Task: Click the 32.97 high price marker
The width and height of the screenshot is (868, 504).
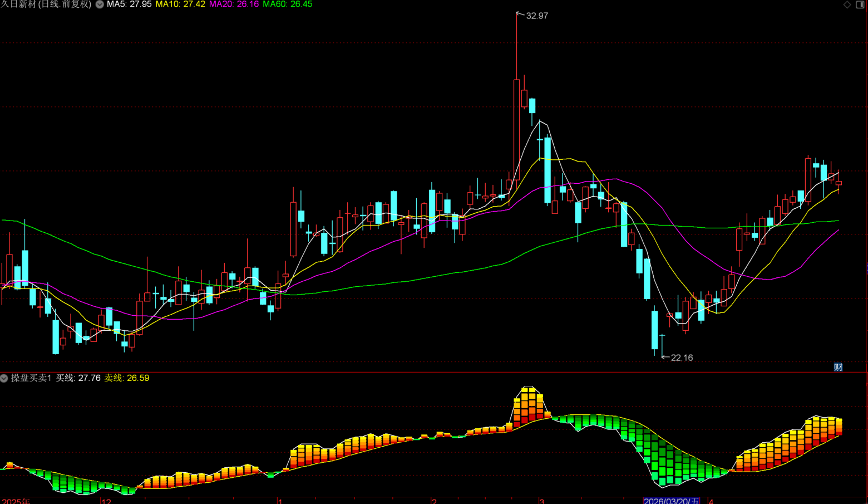Action: (x=536, y=16)
